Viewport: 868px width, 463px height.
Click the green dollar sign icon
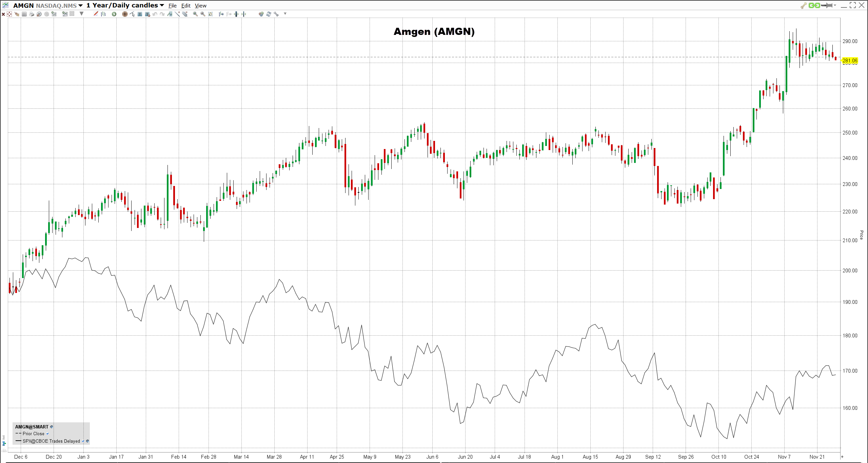point(114,14)
